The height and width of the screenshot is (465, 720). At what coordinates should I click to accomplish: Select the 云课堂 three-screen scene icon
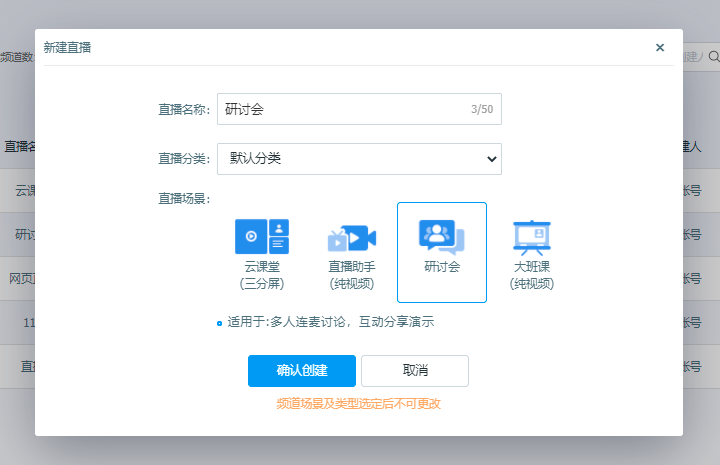coord(262,236)
